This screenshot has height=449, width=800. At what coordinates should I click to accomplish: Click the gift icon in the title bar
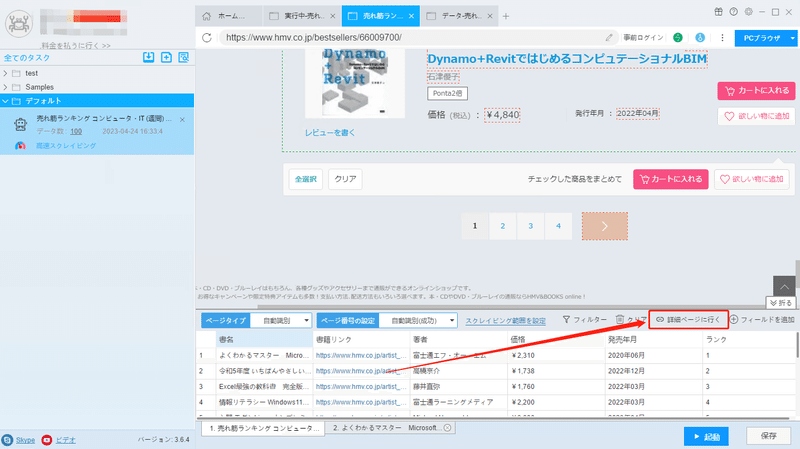tap(718, 12)
